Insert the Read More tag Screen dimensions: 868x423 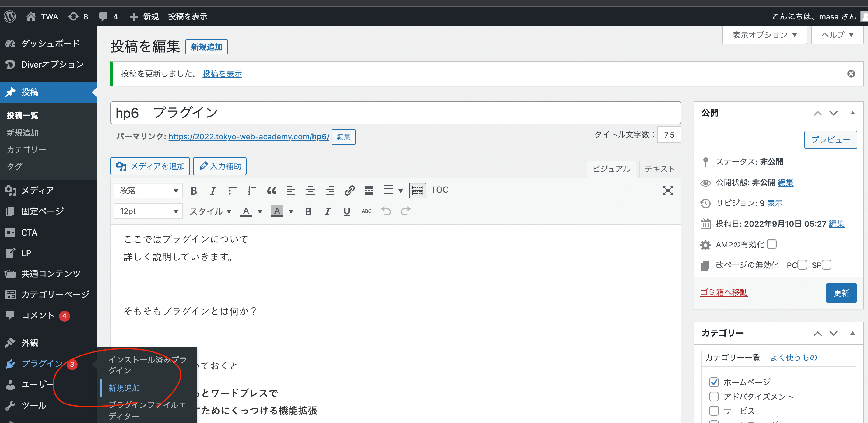tap(369, 191)
